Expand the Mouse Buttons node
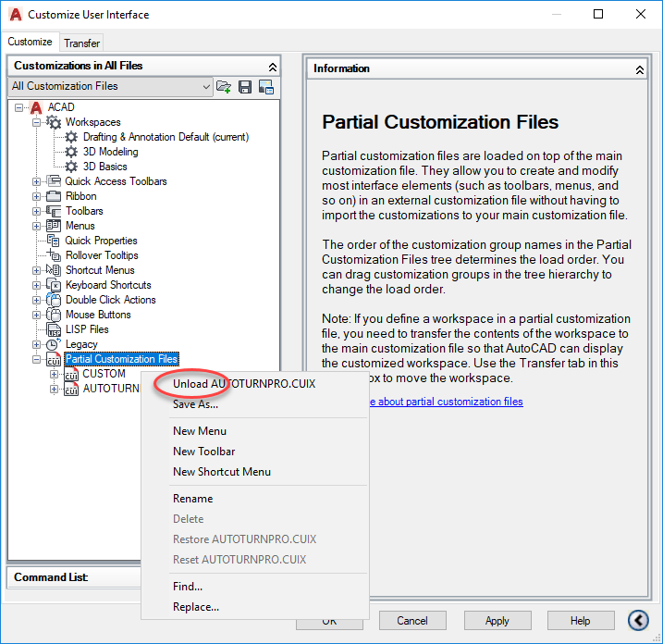663x644 pixels. click(x=36, y=316)
